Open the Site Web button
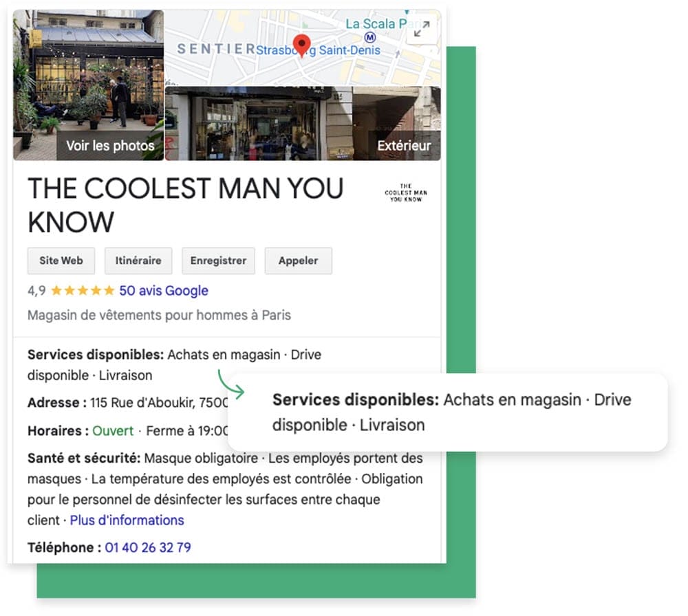688x616 pixels. point(61,261)
